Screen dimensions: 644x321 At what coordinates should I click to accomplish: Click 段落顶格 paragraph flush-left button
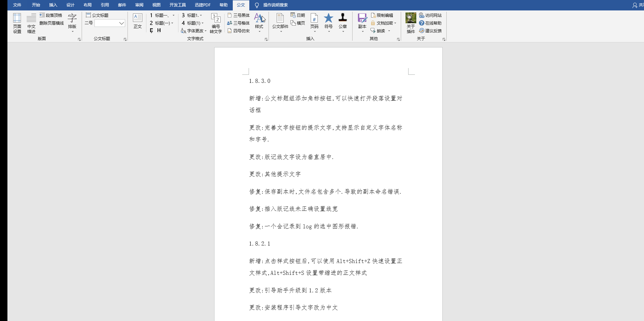pyautogui.click(x=51, y=15)
